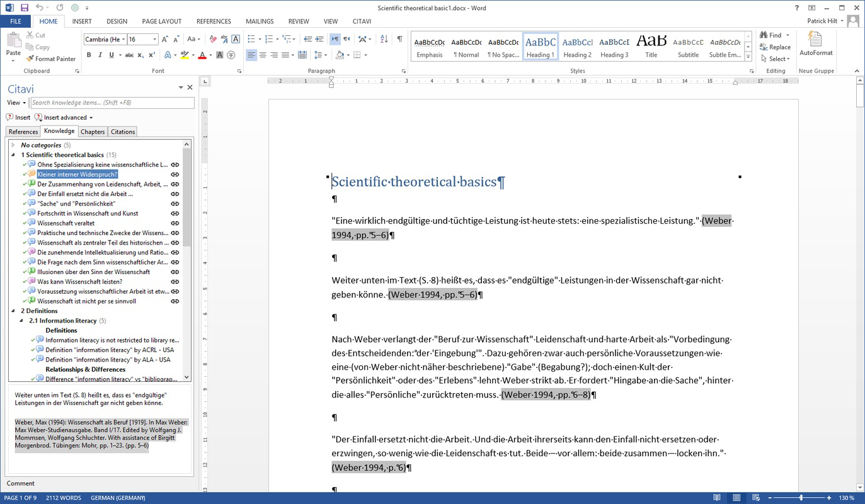The width and height of the screenshot is (865, 504).
Task: Toggle italic formatting
Action: [100, 55]
